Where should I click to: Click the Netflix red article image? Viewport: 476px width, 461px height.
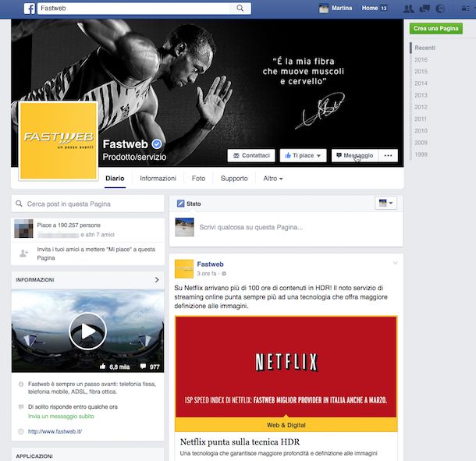pos(286,367)
